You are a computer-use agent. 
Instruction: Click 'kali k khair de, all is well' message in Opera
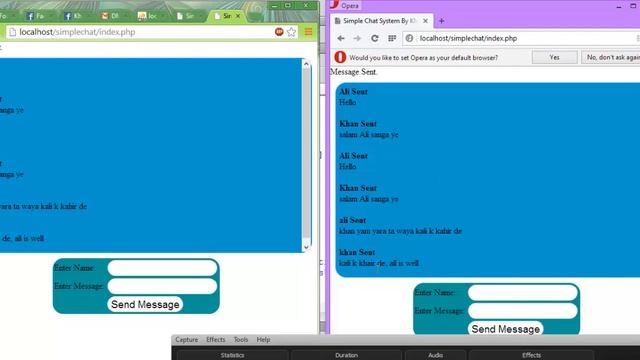pyautogui.click(x=379, y=263)
